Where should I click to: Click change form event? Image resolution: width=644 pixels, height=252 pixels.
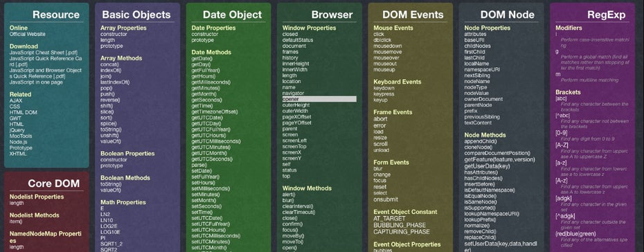click(382, 174)
